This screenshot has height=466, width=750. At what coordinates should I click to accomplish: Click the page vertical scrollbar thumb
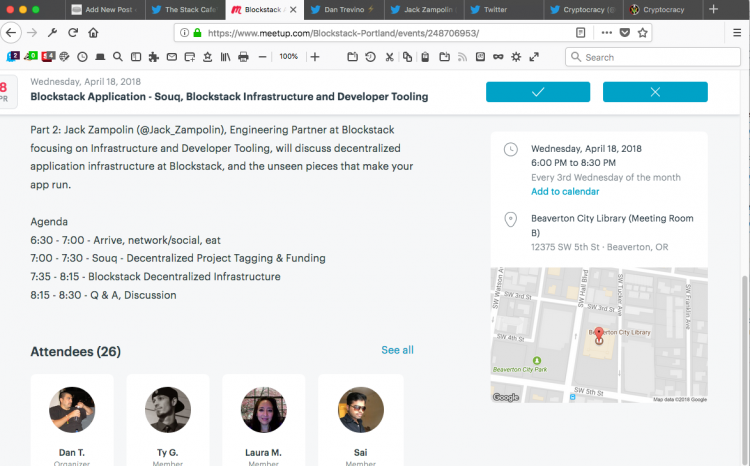744,368
